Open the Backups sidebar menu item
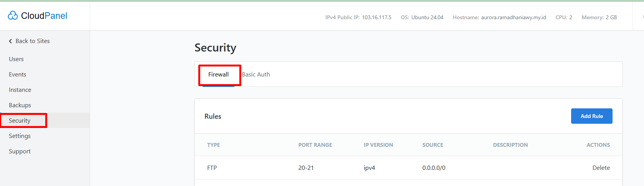Image resolution: width=644 pixels, height=186 pixels. coord(20,105)
